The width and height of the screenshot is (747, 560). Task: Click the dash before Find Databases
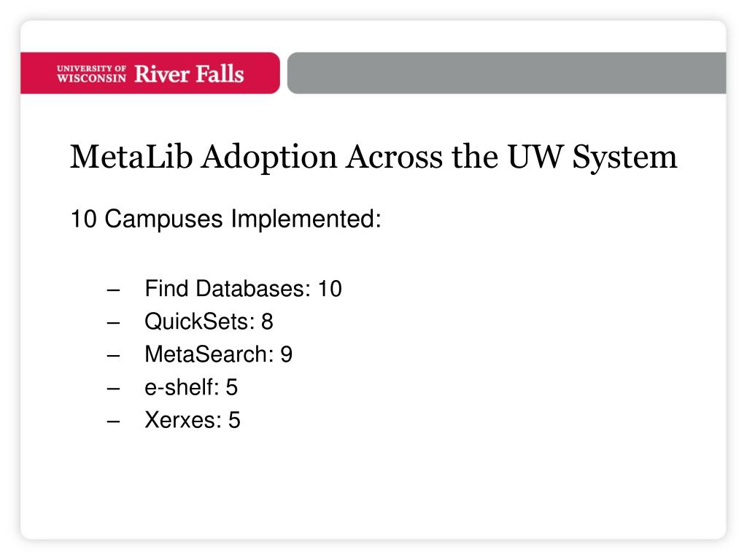tap(113, 290)
